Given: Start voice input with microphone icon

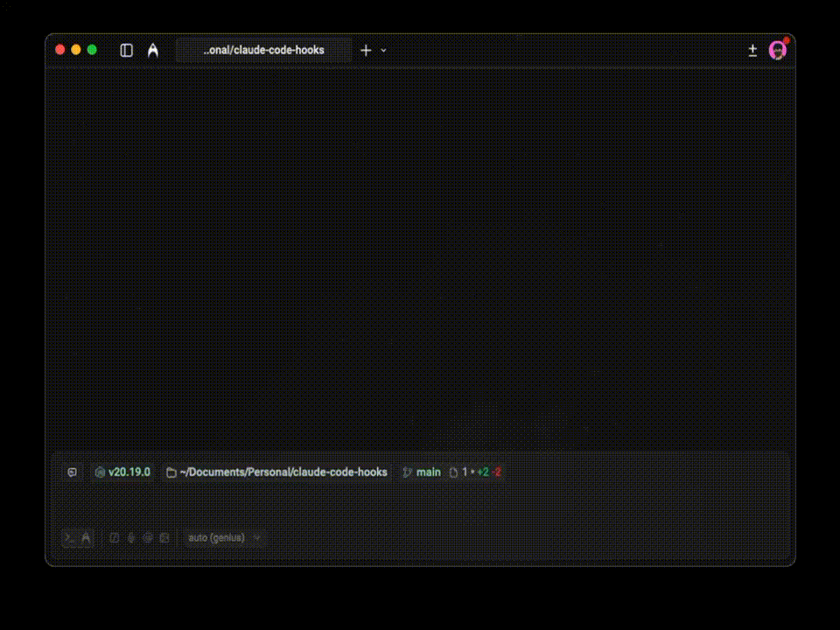Looking at the screenshot, I should 131,538.
